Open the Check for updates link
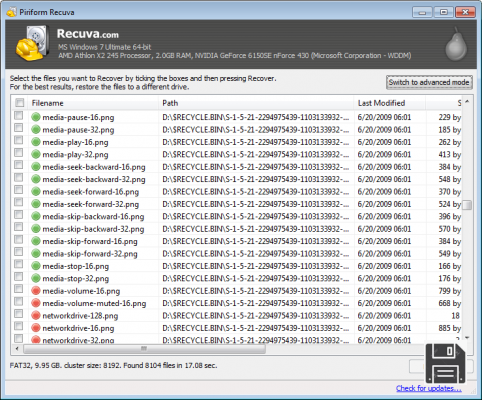Viewport: 482px width, 400px height. (429, 388)
